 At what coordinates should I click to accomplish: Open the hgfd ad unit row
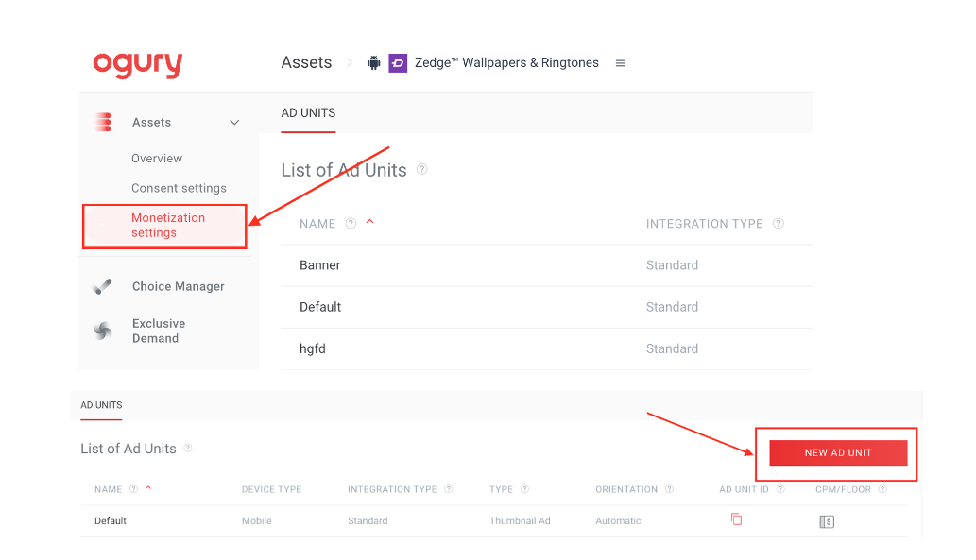click(313, 348)
